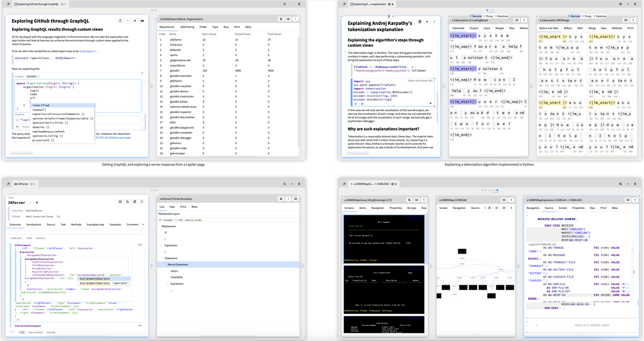Select Remote toggle above BPEMerge pane
644x341 pixels.
573,16
